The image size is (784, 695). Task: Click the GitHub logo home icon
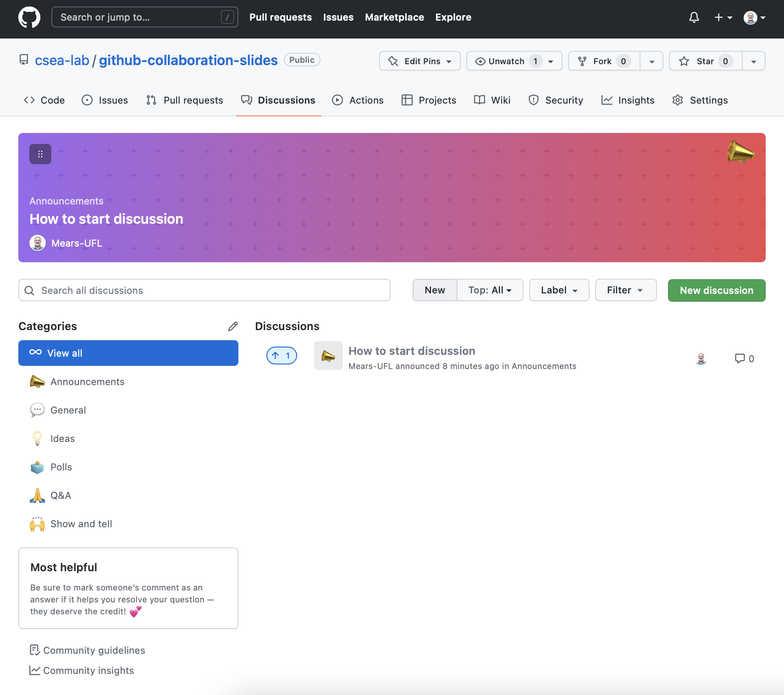(29, 17)
